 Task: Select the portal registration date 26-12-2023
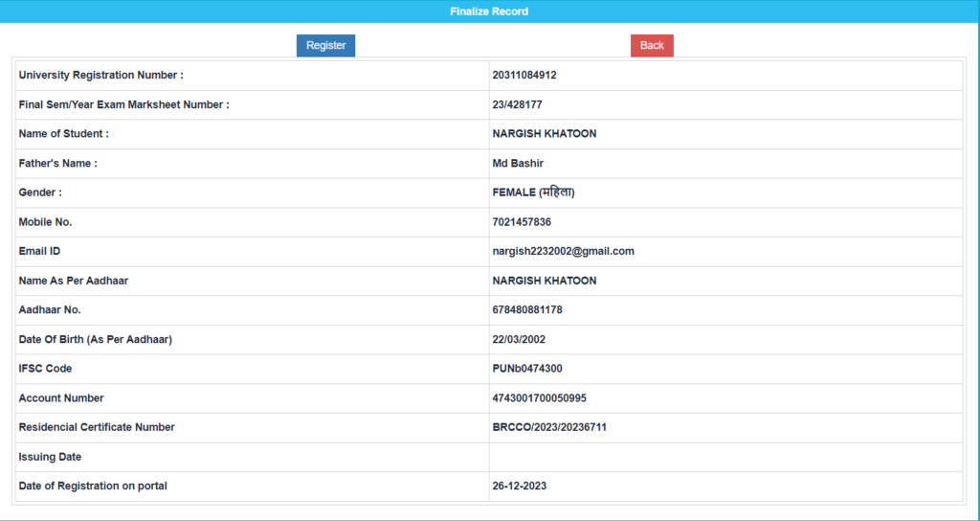pos(520,487)
